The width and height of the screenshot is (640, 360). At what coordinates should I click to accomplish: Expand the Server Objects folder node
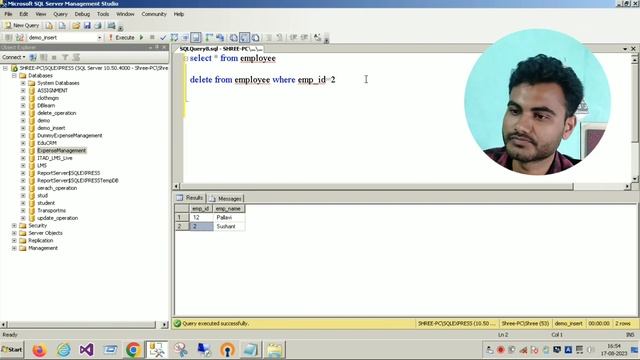coord(14,233)
